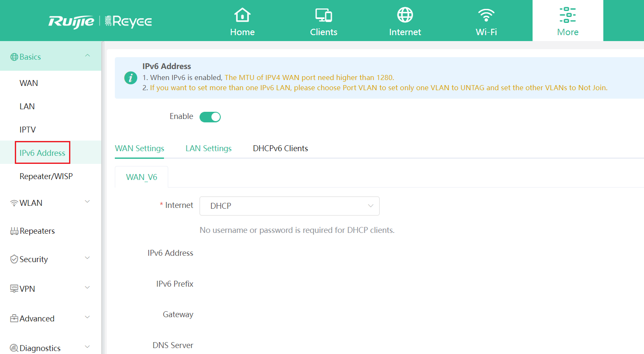The height and width of the screenshot is (354, 644).
Task: Click the Security shield icon
Action: coord(14,259)
